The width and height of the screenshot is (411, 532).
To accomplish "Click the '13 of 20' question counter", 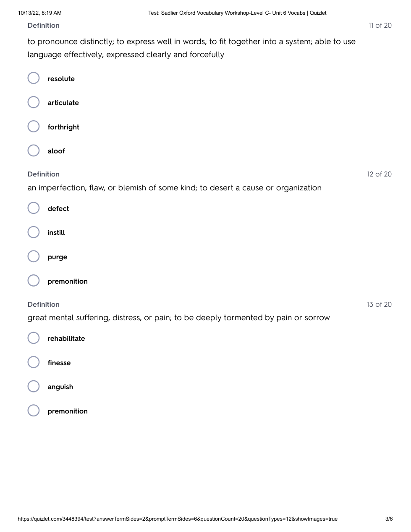I will 379,305.
